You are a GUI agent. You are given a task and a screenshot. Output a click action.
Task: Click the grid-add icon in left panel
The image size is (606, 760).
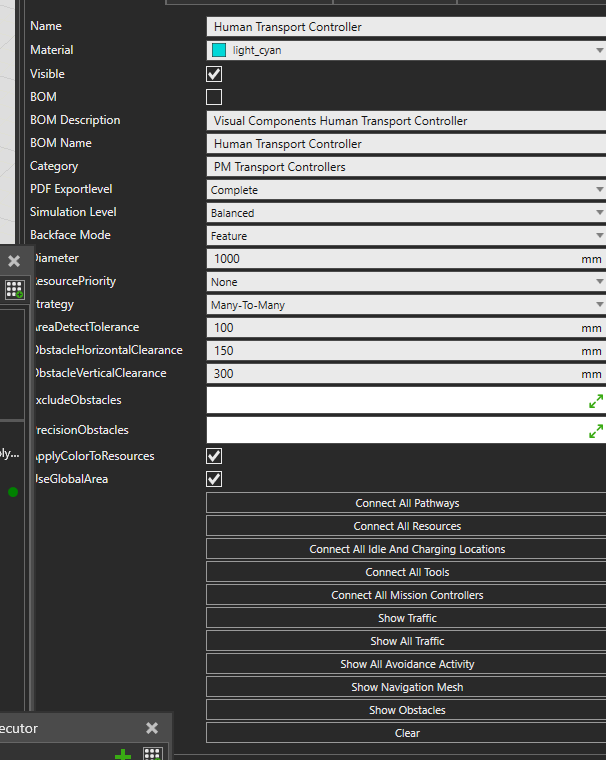15,289
